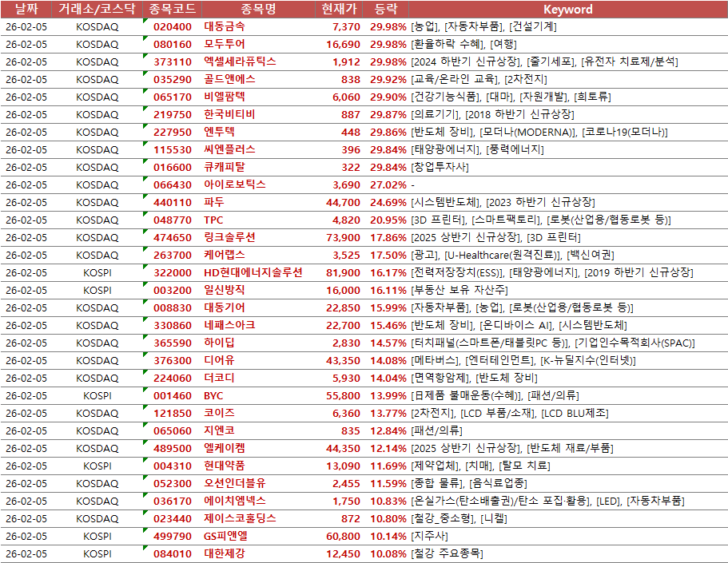The image size is (728, 563).
Task: Select the 케어랩스 stock name
Action: 225,256
